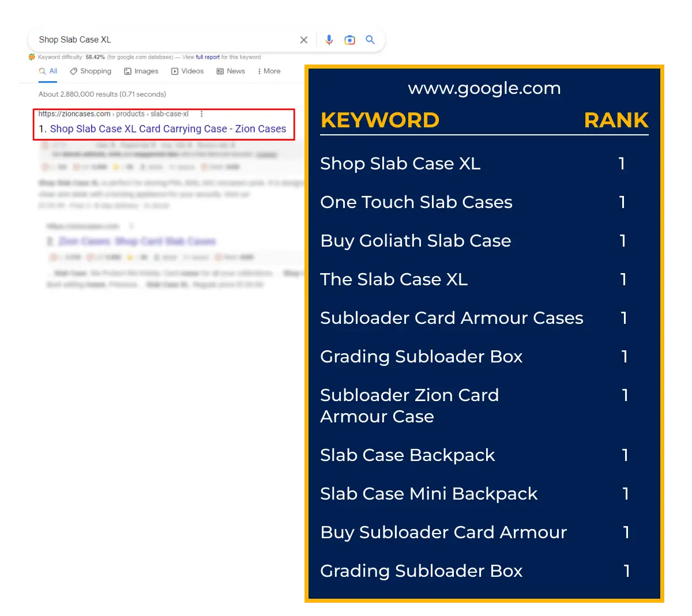692x616 pixels.
Task: Click the Keyword difficulty 58.42% text
Action: click(x=72, y=57)
